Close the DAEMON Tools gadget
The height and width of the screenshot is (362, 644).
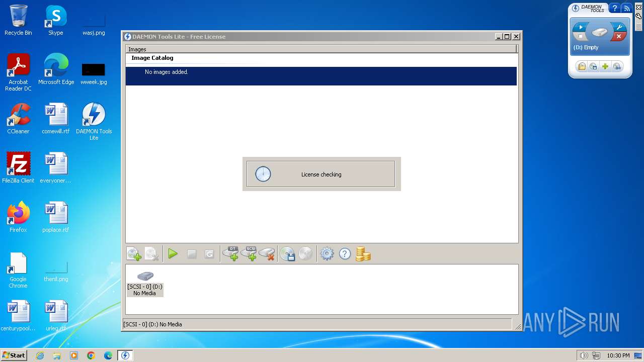click(x=638, y=7)
